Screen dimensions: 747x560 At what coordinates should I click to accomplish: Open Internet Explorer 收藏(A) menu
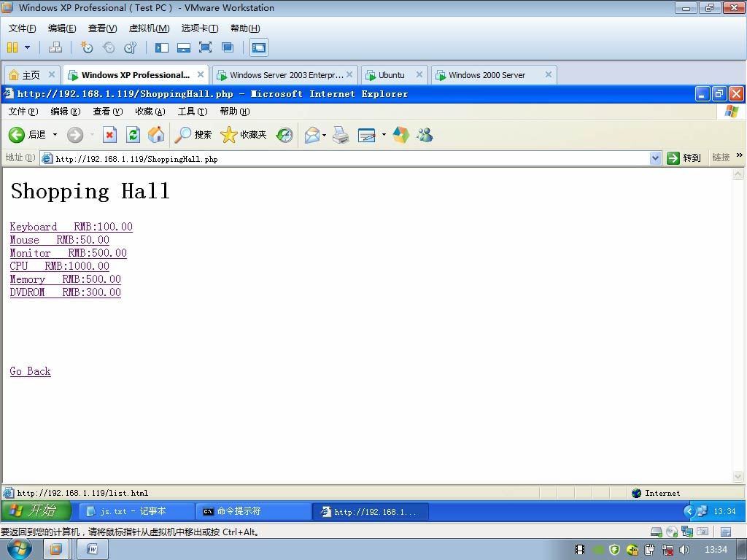(x=150, y=112)
